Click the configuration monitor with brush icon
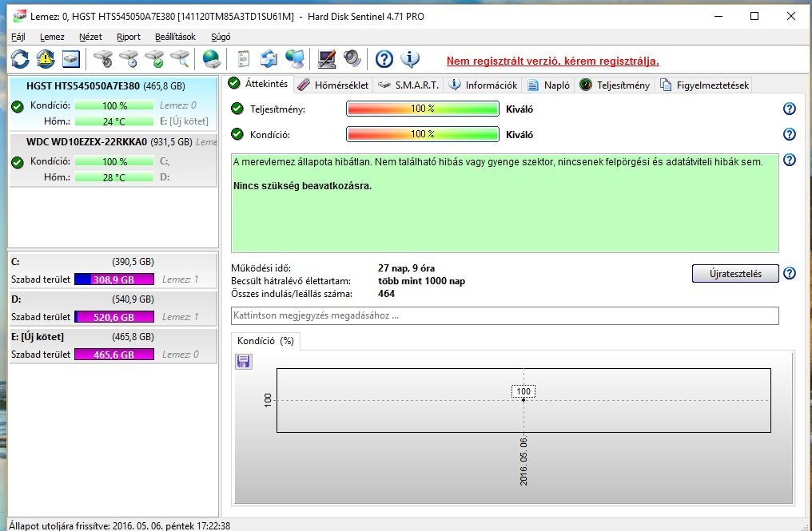This screenshot has height=531, width=812. tap(326, 59)
